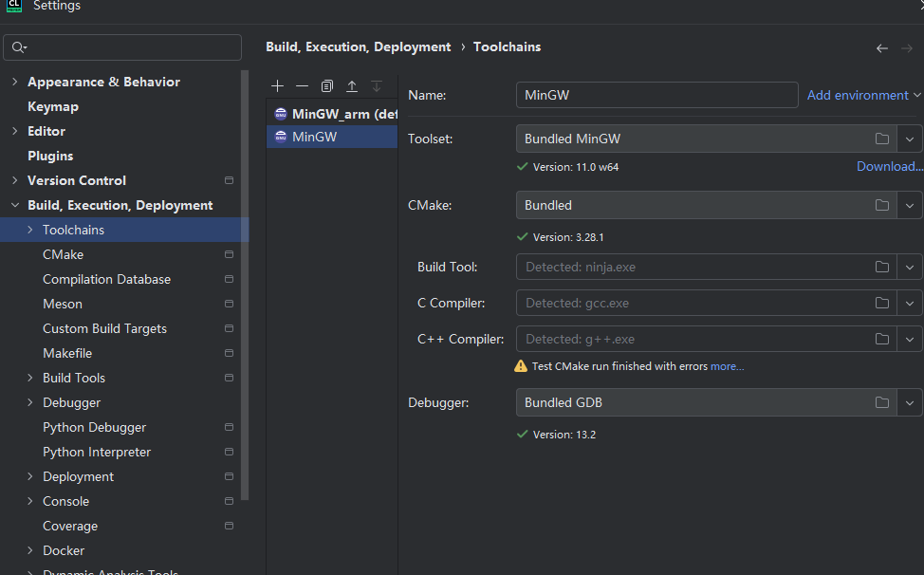Remove selected toolchain with minus icon
Viewport: 924px width, 575px height.
pos(302,86)
